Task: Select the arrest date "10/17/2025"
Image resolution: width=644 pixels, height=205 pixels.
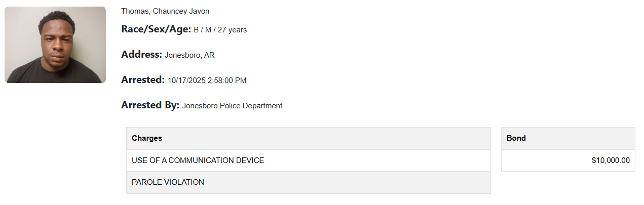Action: click(187, 80)
